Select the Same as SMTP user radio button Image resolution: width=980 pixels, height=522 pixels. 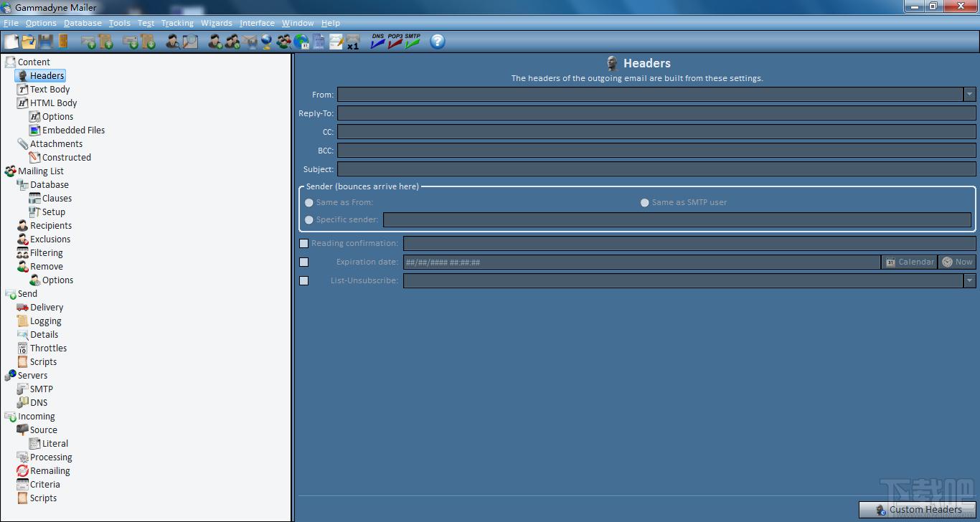click(x=645, y=202)
